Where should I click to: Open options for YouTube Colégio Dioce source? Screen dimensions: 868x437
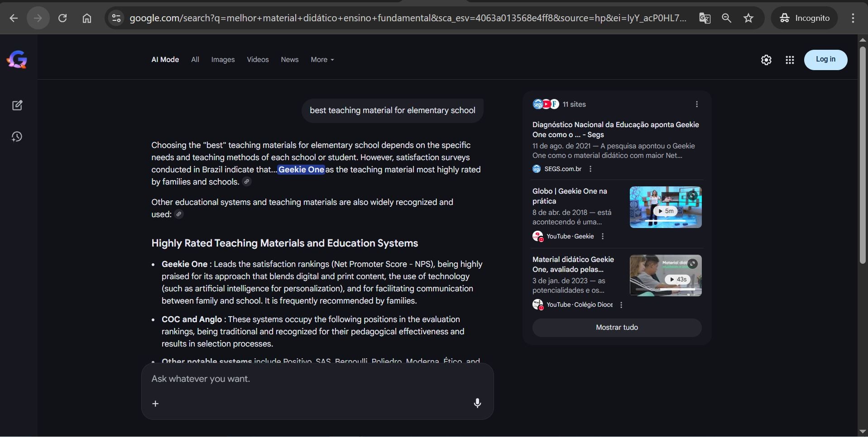click(621, 305)
